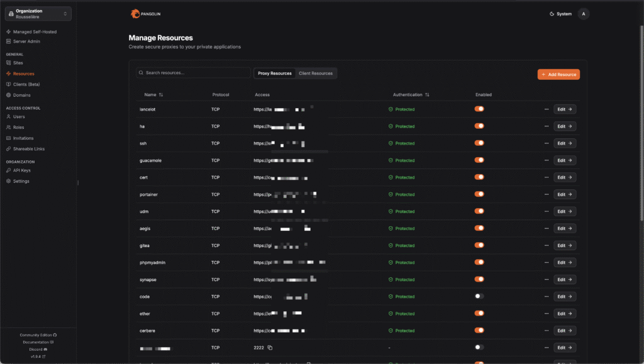Switch the System theme selector
Screen dimensions: 644x364
pos(560,14)
